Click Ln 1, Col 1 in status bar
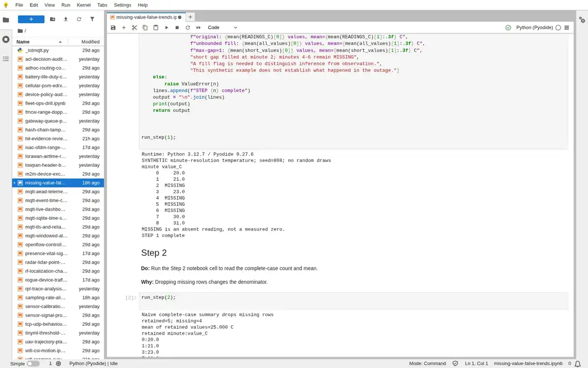The image size is (588, 368). point(476,364)
